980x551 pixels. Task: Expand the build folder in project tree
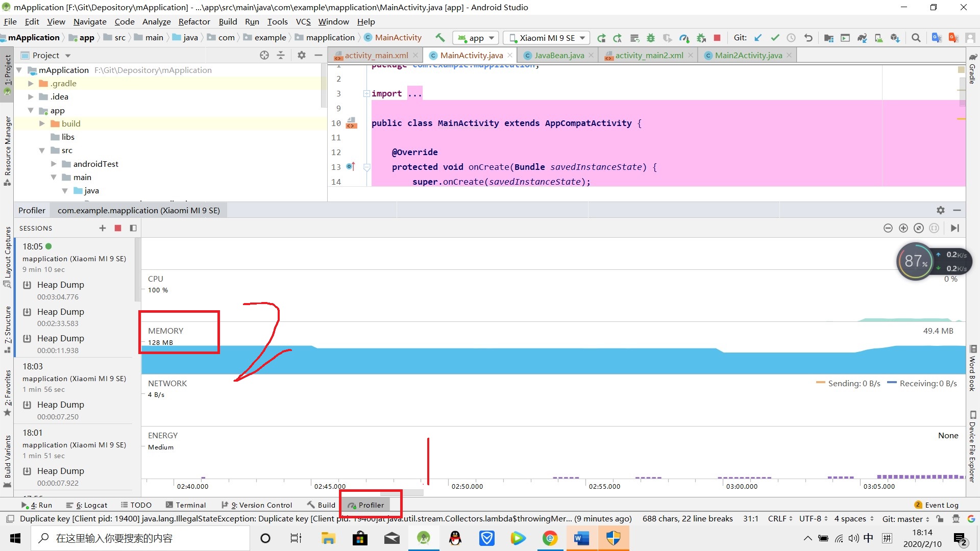point(42,123)
